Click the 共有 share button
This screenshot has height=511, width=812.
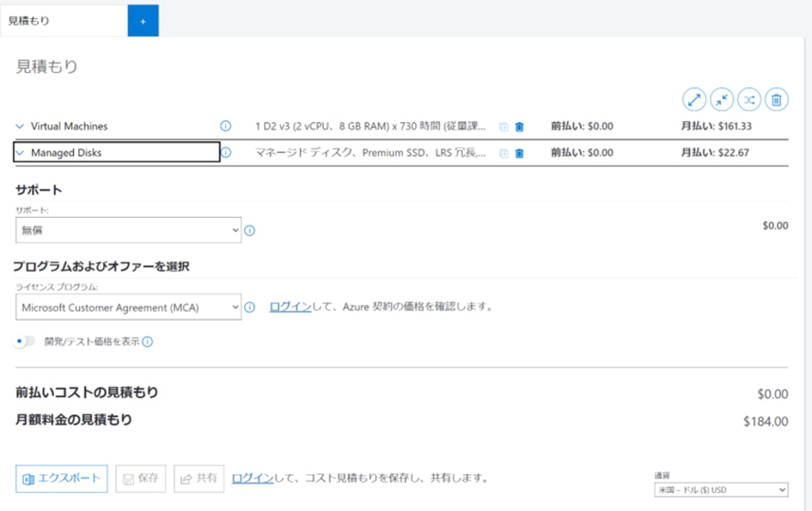(199, 479)
